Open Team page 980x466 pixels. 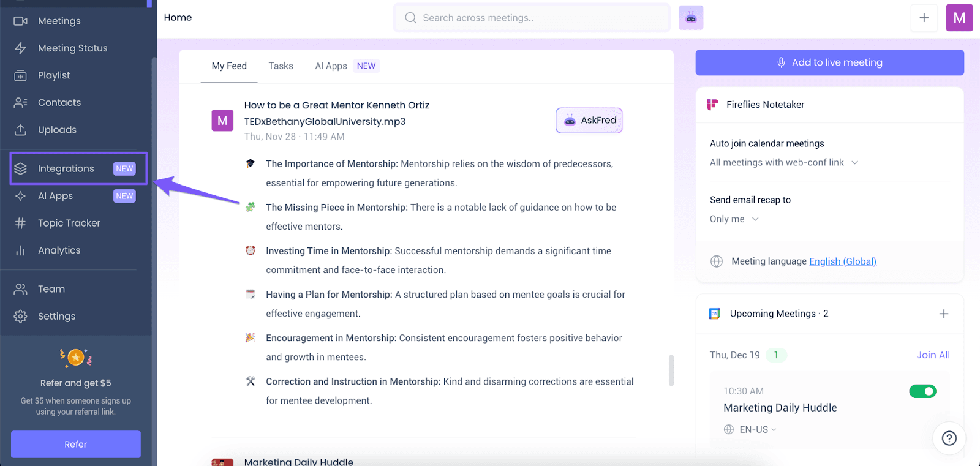[51, 289]
